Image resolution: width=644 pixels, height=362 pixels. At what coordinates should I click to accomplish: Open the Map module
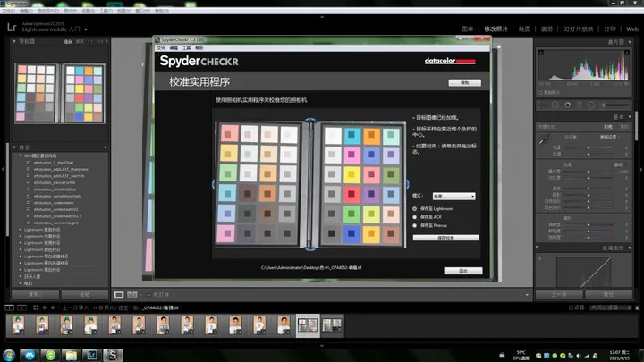coord(524,29)
